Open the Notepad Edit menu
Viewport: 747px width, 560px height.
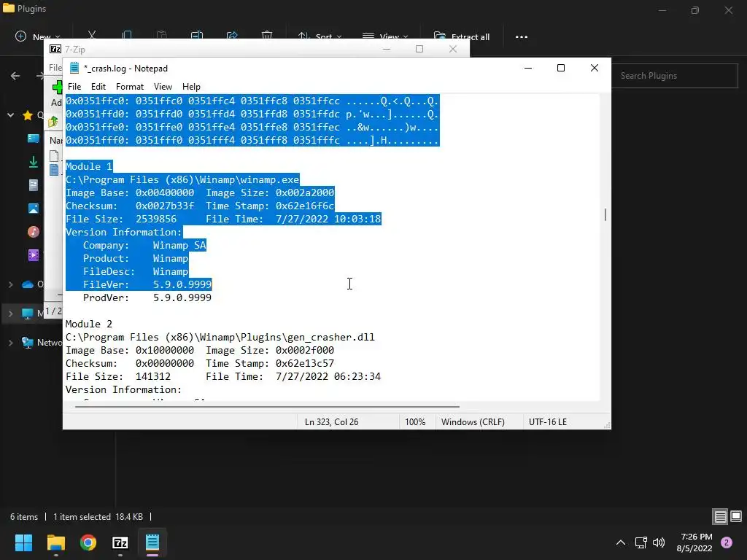pos(98,87)
